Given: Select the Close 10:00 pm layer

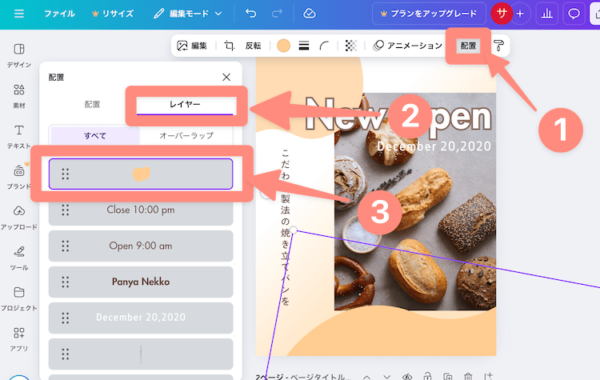Looking at the screenshot, I should pyautogui.click(x=141, y=210).
